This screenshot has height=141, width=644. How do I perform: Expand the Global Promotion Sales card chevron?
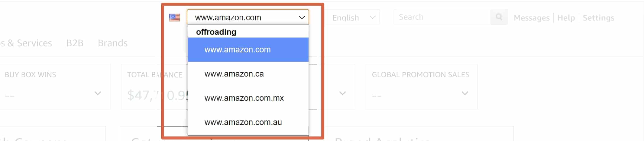[x=465, y=93]
